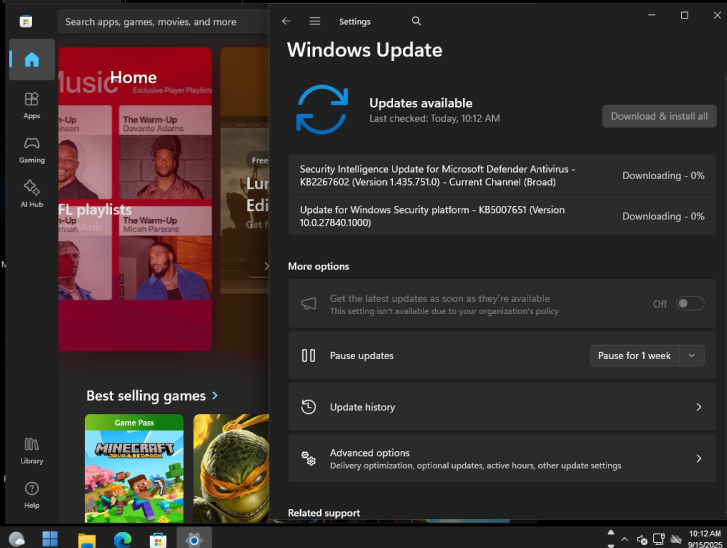Click the Settings search magnifier icon
The height and width of the screenshot is (548, 727).
(x=416, y=21)
